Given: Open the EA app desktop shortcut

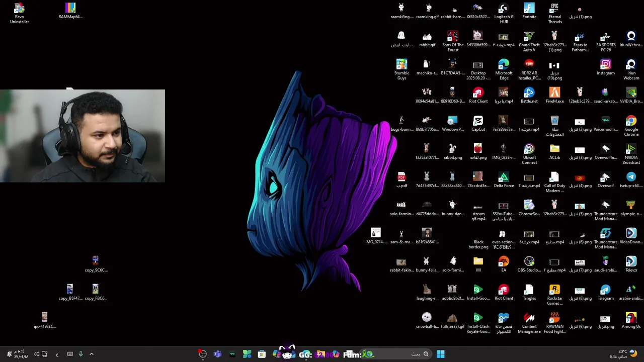Looking at the screenshot, I should (x=504, y=264).
